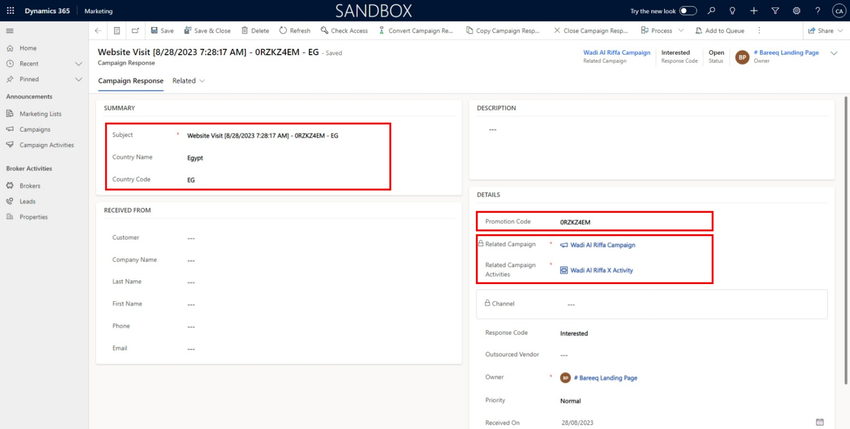Toggle the Try the new look switch
The width and height of the screenshot is (850, 429).
coord(688,11)
